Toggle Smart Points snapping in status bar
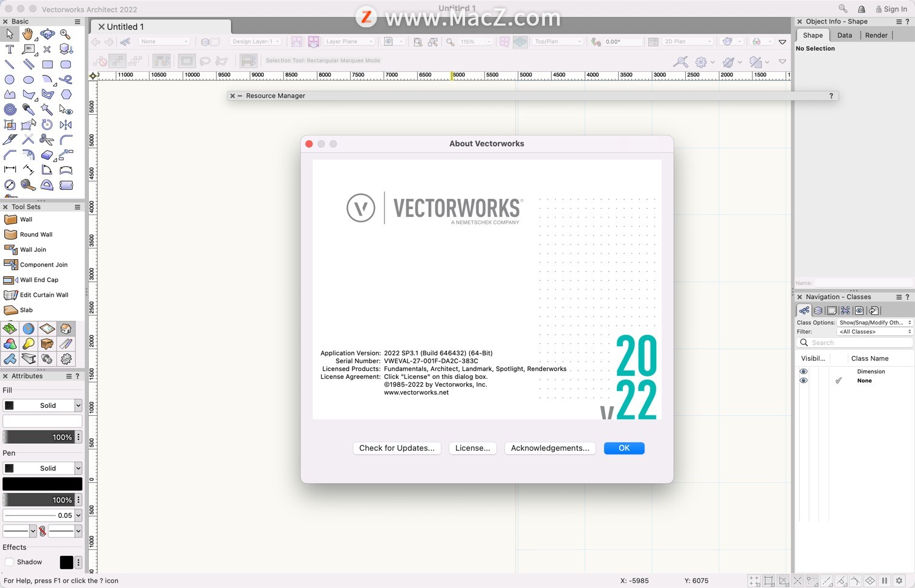Image resolution: width=915 pixels, height=588 pixels. [x=812, y=581]
